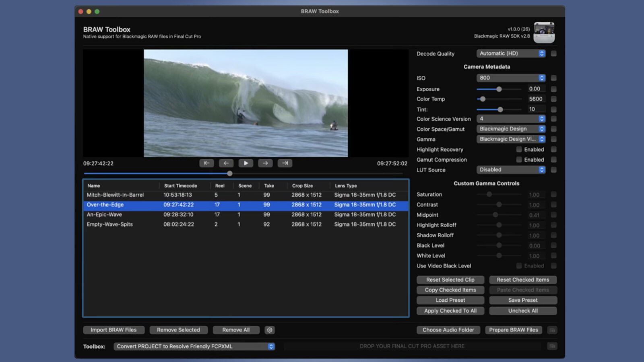
Task: Tick checkbox right of Exposure value
Action: [x=554, y=89]
